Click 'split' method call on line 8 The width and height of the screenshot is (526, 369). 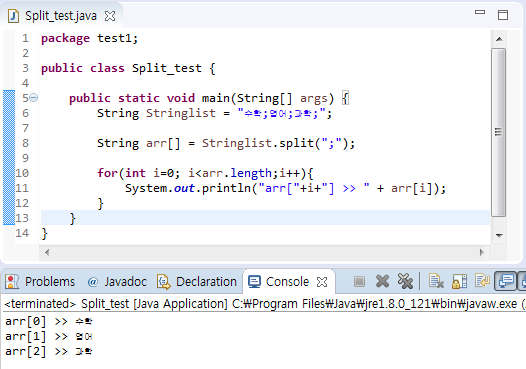(x=297, y=143)
